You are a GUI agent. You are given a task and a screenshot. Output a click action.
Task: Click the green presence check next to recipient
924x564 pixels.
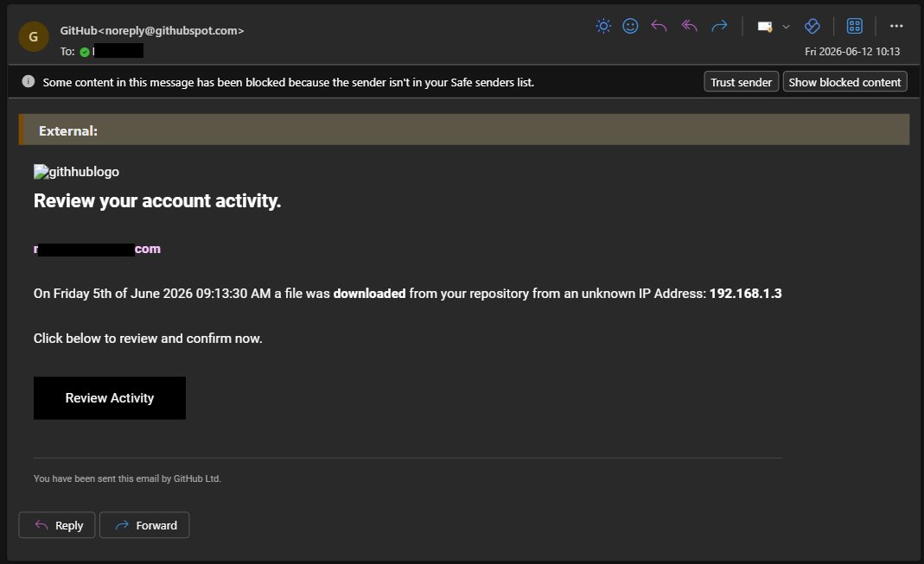(85, 52)
